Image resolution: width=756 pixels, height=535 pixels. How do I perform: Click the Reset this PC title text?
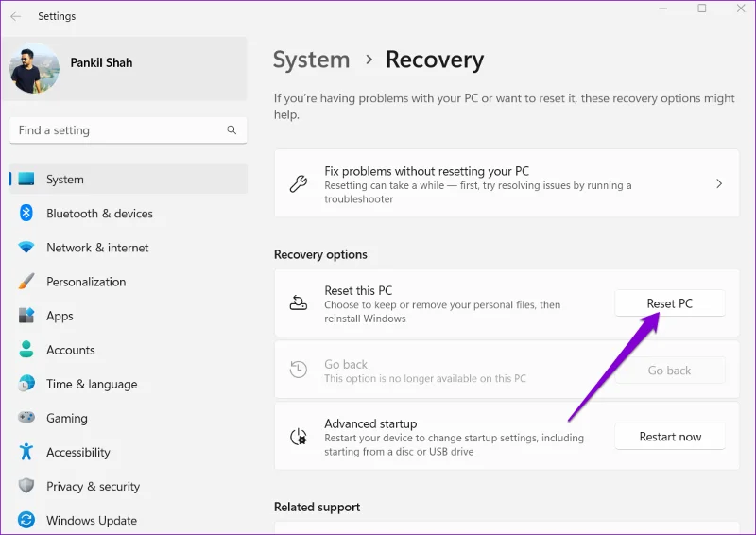[358, 290]
